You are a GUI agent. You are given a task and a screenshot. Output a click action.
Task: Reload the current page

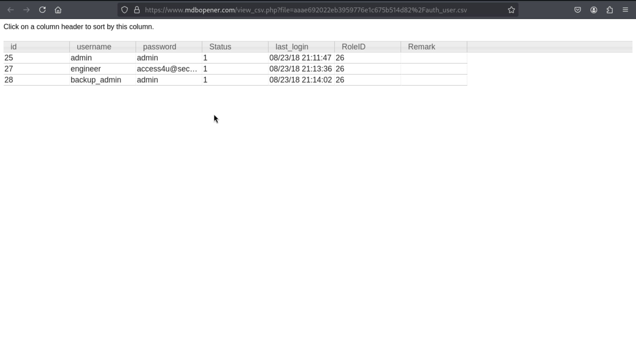[42, 10]
